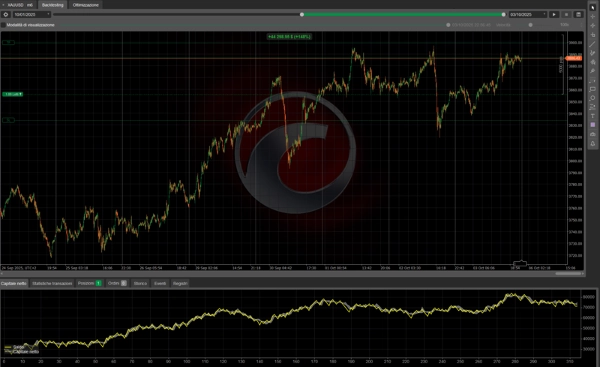Click the visual-mode progress slider handle

coord(448,25)
